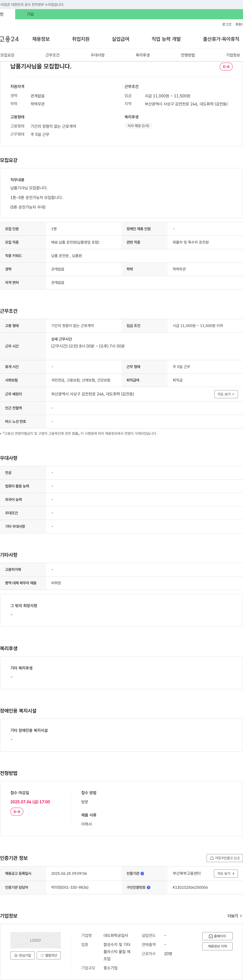The image size is (243, 980).
Task: Jump to the 복리후생 section tab
Action: click(x=143, y=55)
